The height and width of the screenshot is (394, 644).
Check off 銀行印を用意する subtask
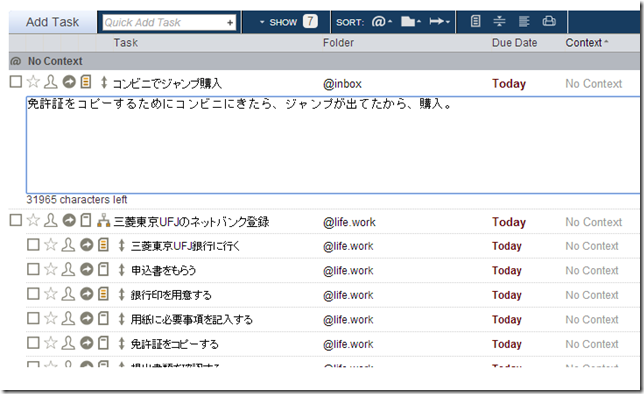[33, 294]
